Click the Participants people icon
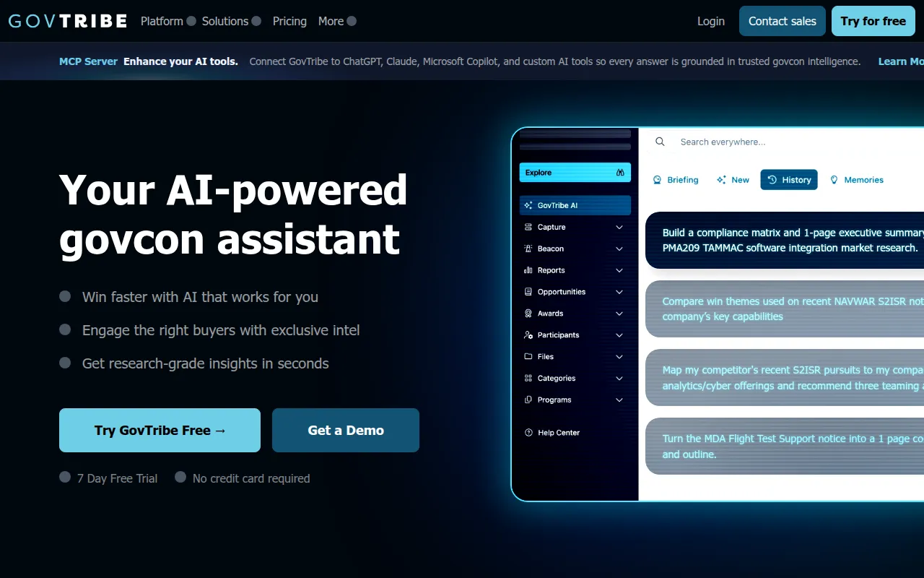The image size is (924, 578). click(528, 335)
